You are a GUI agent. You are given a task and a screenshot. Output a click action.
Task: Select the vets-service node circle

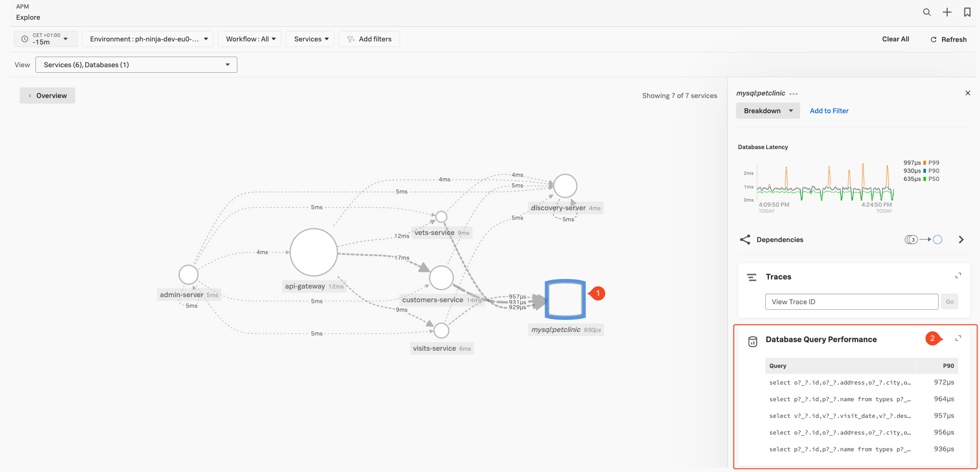point(442,217)
